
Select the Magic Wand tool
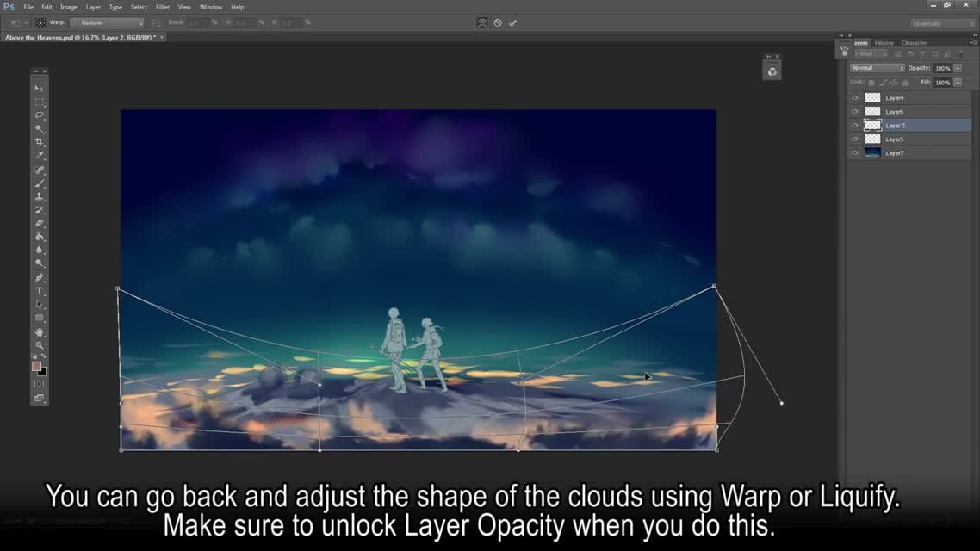40,128
